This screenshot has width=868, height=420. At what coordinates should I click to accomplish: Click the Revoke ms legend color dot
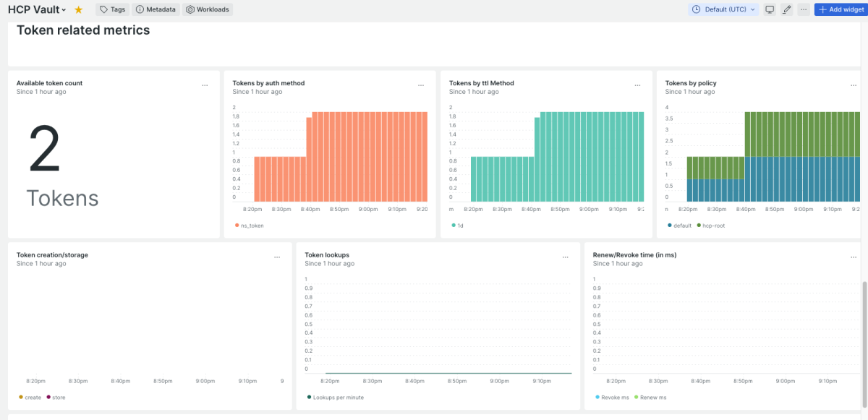(597, 398)
